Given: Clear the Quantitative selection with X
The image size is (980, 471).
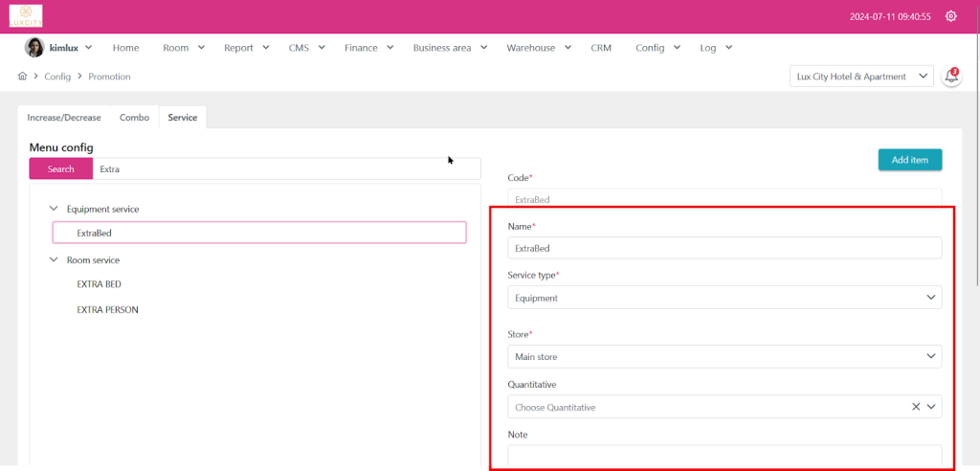Looking at the screenshot, I should click(916, 407).
